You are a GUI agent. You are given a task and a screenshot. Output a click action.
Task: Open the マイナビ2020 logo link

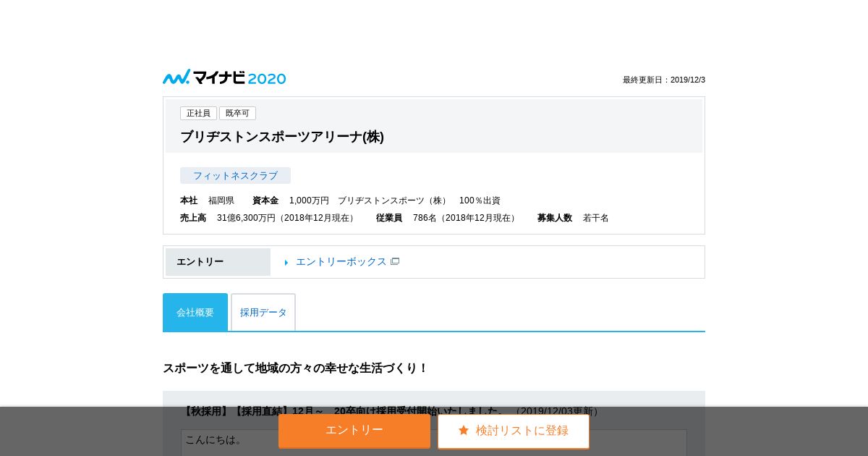pyautogui.click(x=224, y=77)
